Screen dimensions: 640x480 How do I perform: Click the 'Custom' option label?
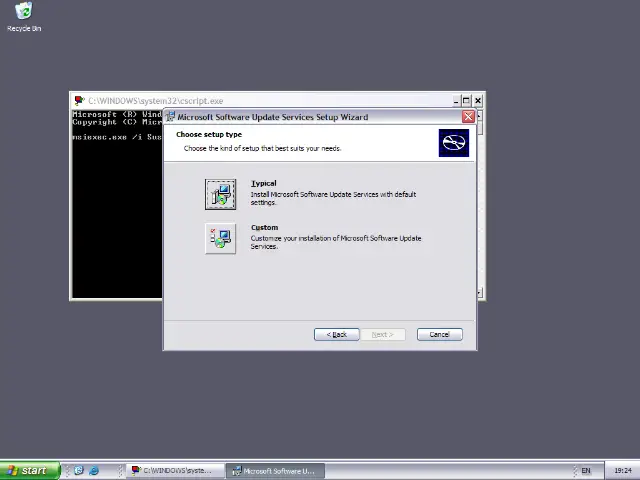tap(264, 227)
